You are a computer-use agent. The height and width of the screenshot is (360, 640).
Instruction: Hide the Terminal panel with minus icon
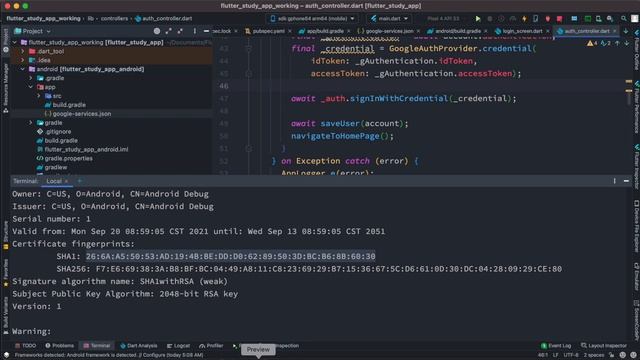626,181
